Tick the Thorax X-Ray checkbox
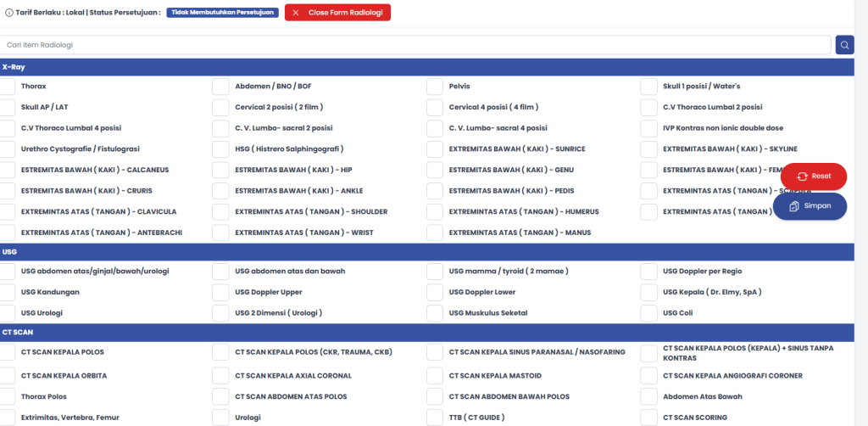Screen dimensions: 868x426 pyautogui.click(x=7, y=87)
